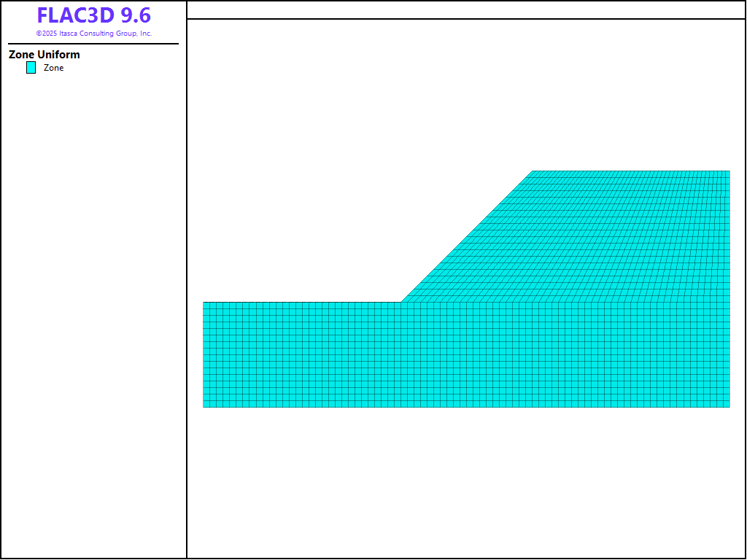The height and width of the screenshot is (560, 747).
Task: Click the ground surface left of the slope toe
Action: pos(303,303)
